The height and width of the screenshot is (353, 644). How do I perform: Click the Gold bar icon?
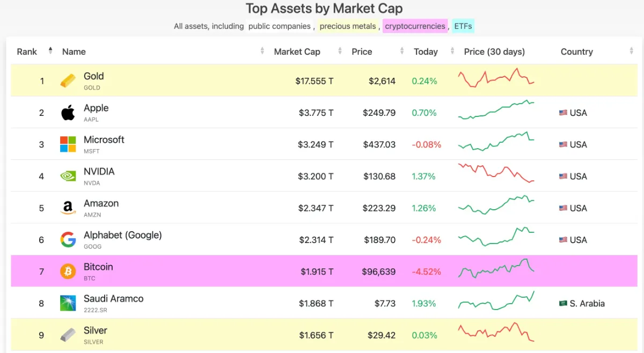coord(68,81)
